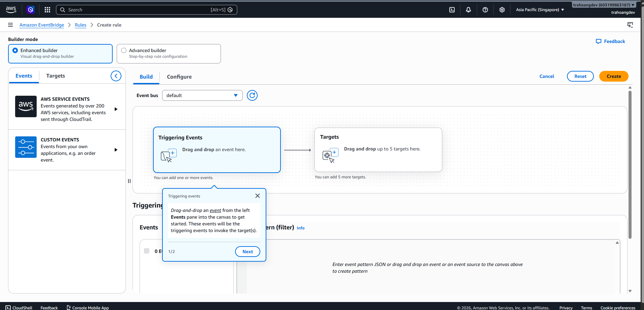Click the 'You can add 5 more targets.' text
The width and height of the screenshot is (644, 310).
coord(340,177)
